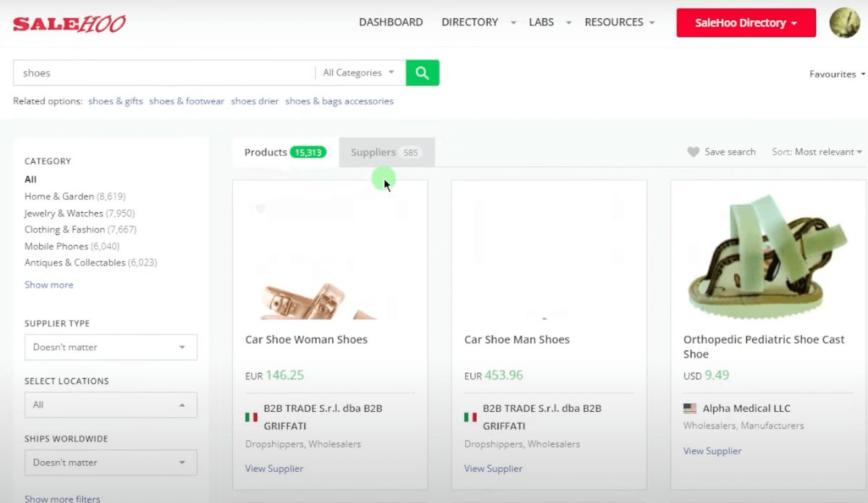Click the EUR 453.96 price
The width and height of the screenshot is (868, 503).
[493, 375]
